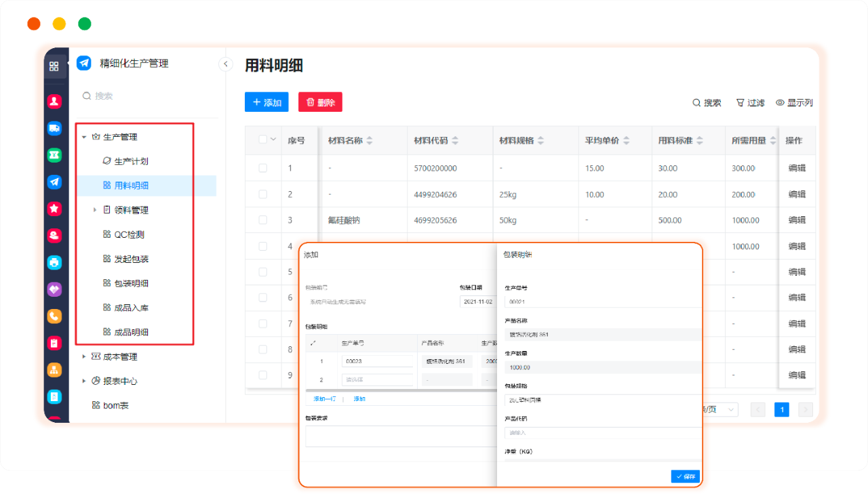Expand the 领料管理 submenu

coord(96,210)
